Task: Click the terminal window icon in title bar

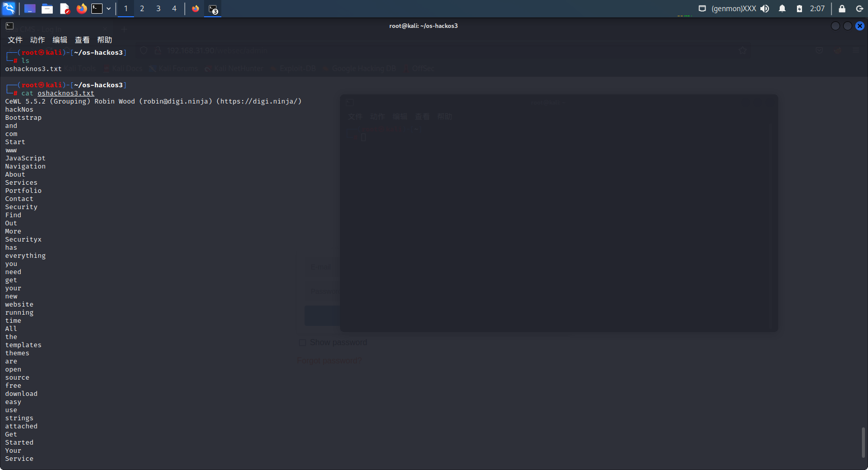Action: coord(9,25)
